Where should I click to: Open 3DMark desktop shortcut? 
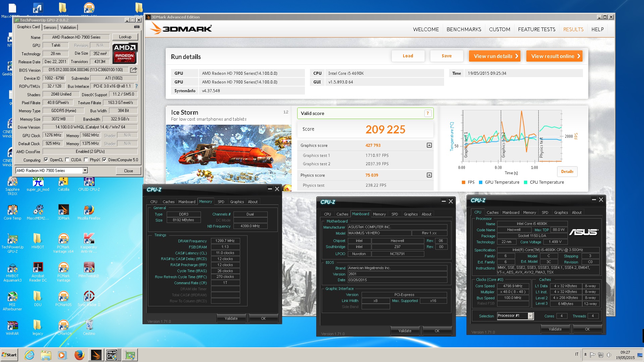[x=63, y=213]
